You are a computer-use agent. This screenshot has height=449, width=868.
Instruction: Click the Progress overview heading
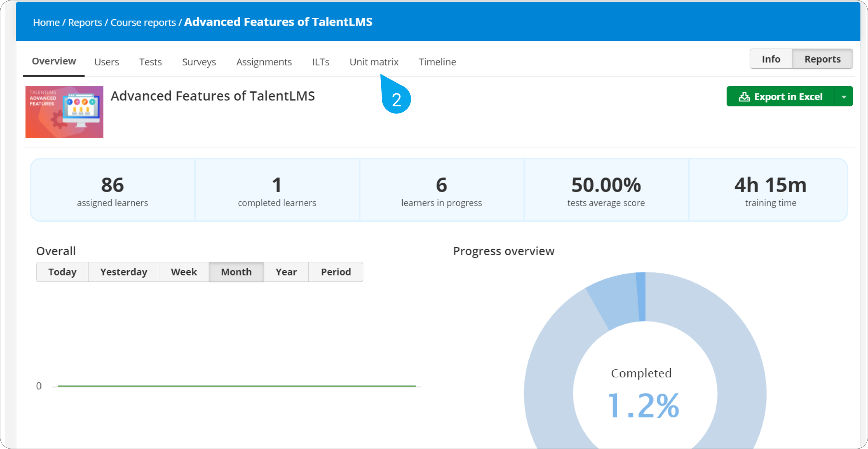[504, 251]
